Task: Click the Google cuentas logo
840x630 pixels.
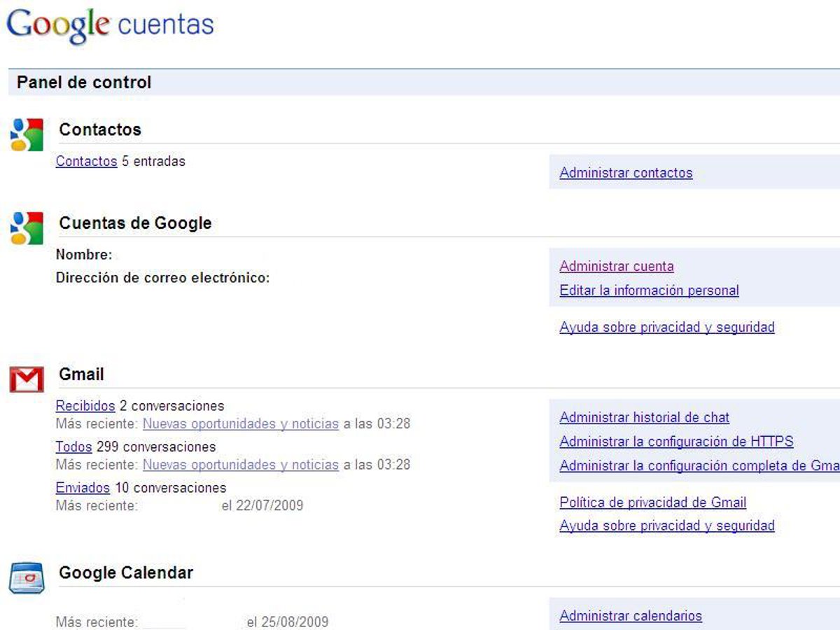Action: [109, 25]
